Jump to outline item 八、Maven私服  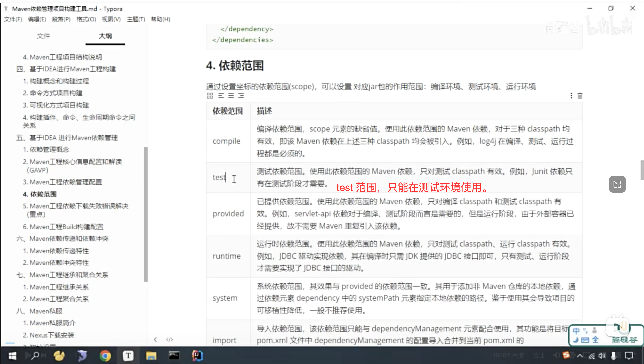[39, 311]
